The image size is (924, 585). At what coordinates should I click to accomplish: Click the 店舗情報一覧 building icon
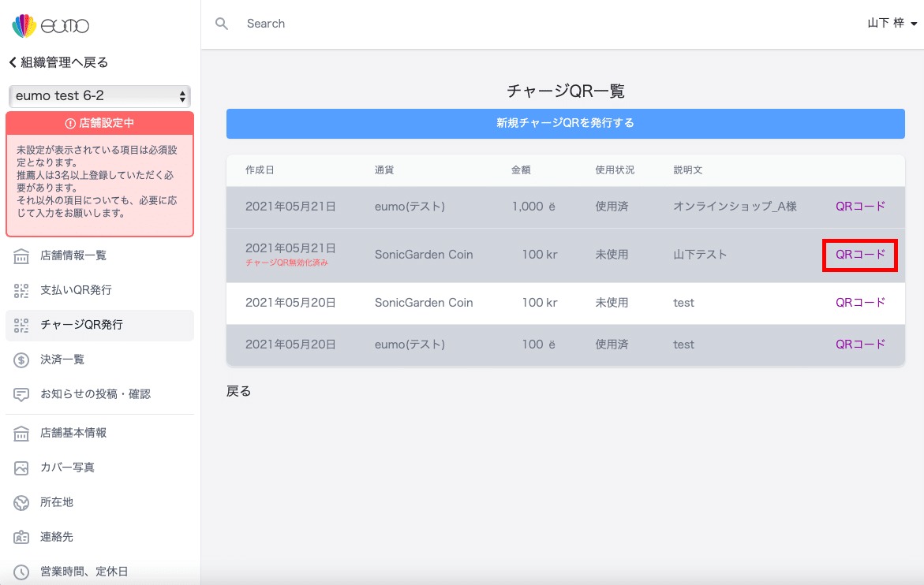21,255
